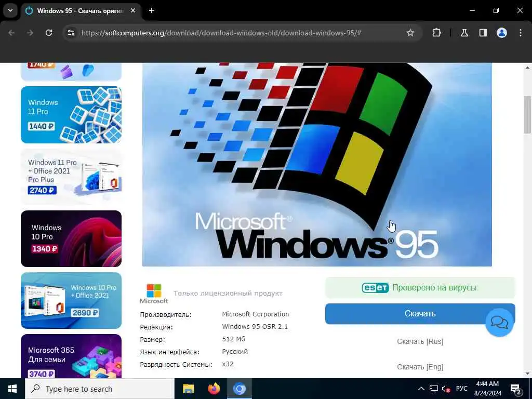This screenshot has height=399, width=532.
Task: Open the tab search dropdown arrow
Action: pyautogui.click(x=10, y=10)
